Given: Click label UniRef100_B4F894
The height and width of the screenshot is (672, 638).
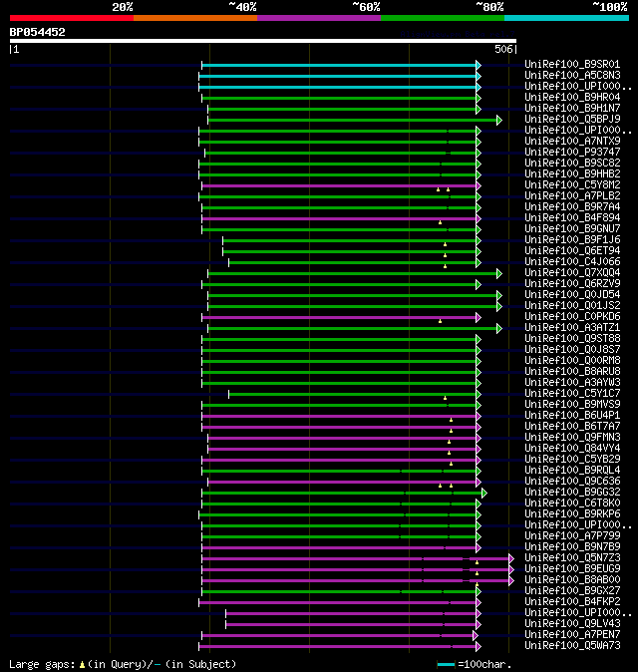Looking at the screenshot, I should click(x=572, y=218).
